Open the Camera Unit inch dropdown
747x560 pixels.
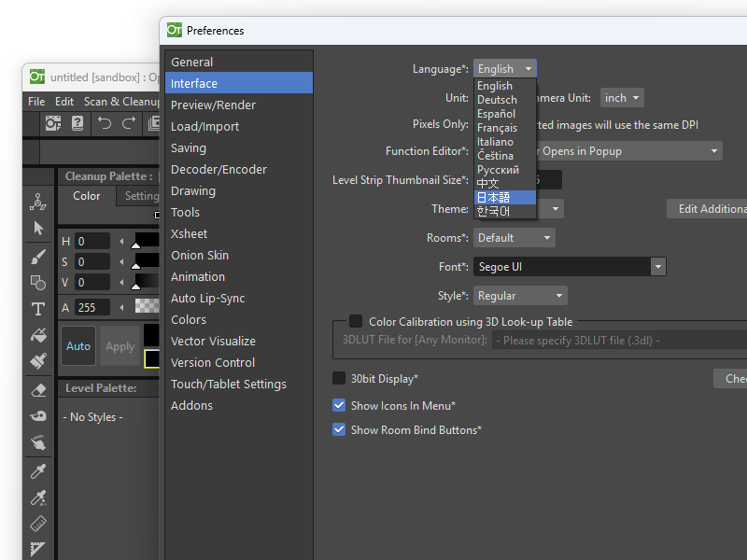(x=622, y=98)
